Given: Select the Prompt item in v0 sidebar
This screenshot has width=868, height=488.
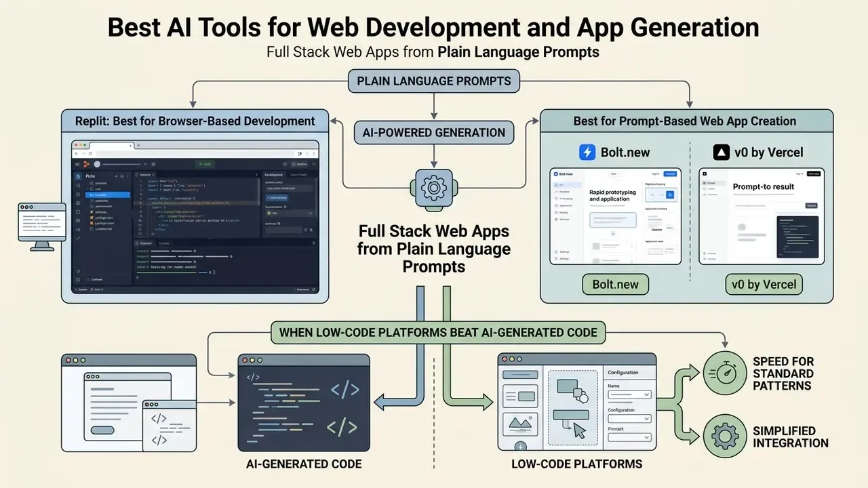Looking at the screenshot, I should (x=714, y=183).
